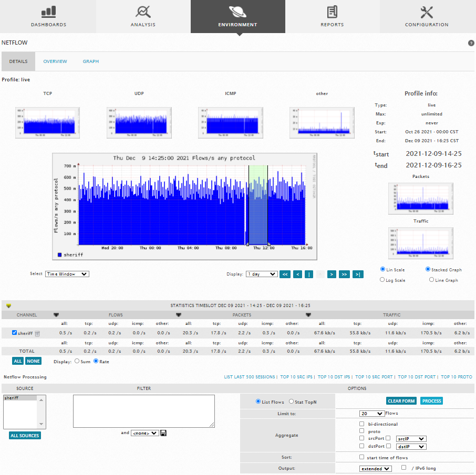Click into the filter text area
476x475 pixels.
144,411
